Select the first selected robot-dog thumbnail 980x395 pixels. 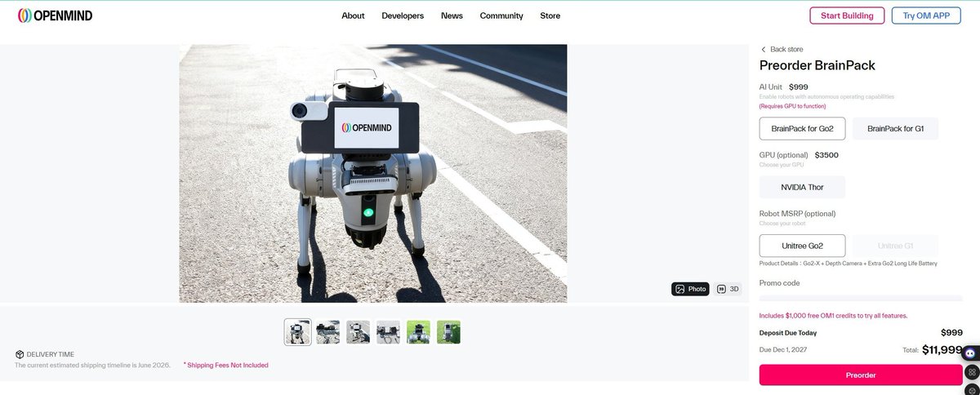(297, 331)
